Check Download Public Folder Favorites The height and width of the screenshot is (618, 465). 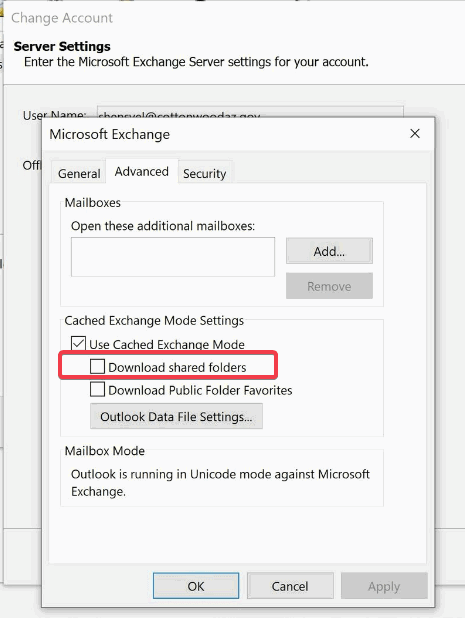tap(97, 389)
